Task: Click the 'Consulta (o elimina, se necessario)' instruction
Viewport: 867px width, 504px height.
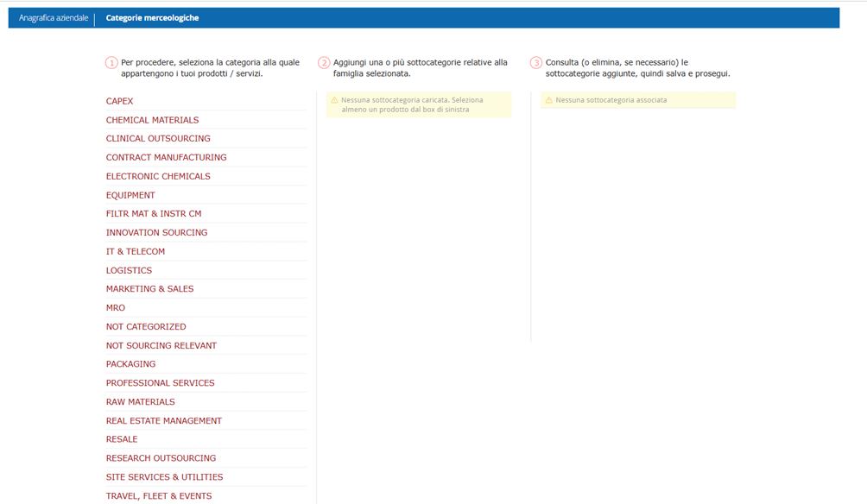Action: point(637,68)
